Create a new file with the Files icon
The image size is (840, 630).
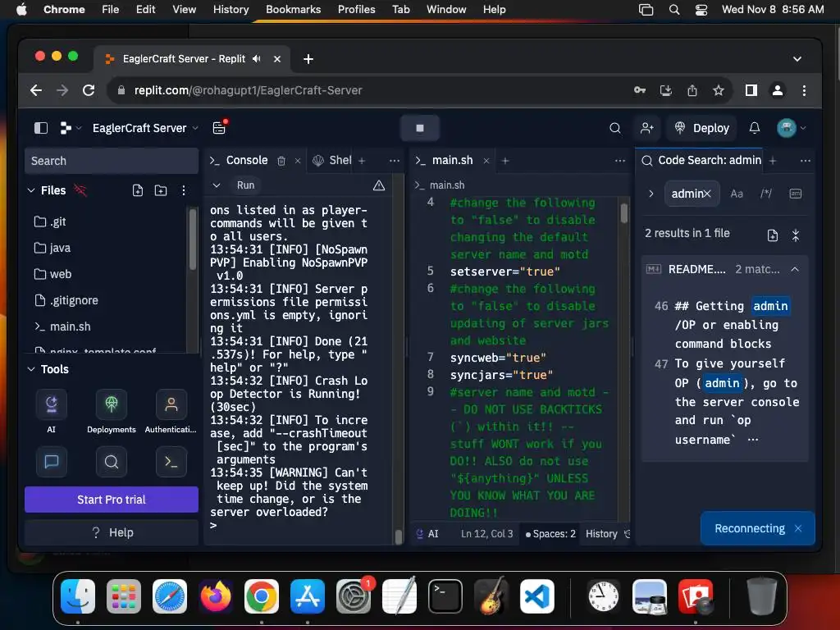click(138, 190)
